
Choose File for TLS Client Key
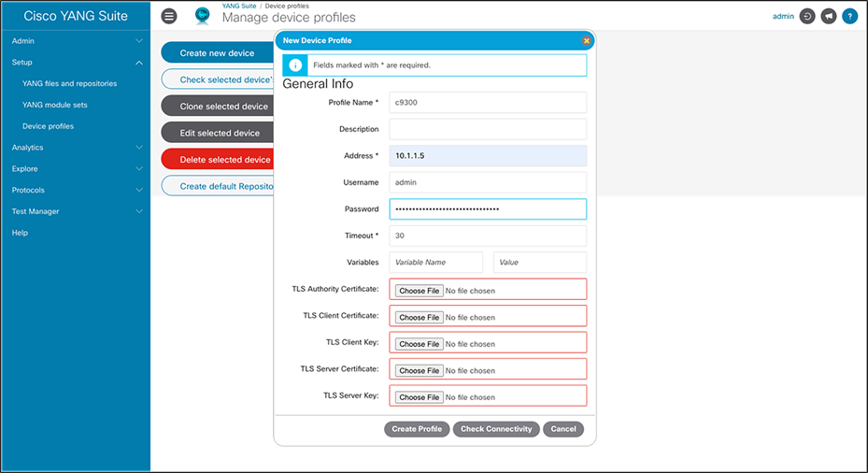click(420, 344)
